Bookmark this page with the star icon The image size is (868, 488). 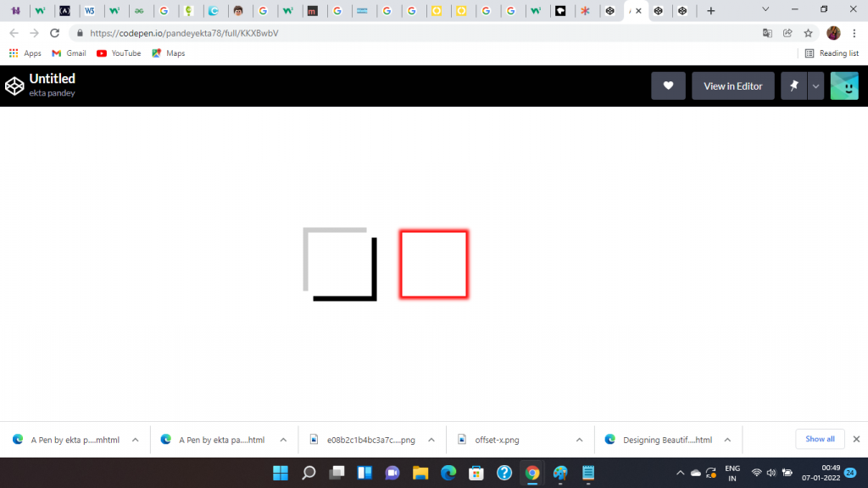809,33
